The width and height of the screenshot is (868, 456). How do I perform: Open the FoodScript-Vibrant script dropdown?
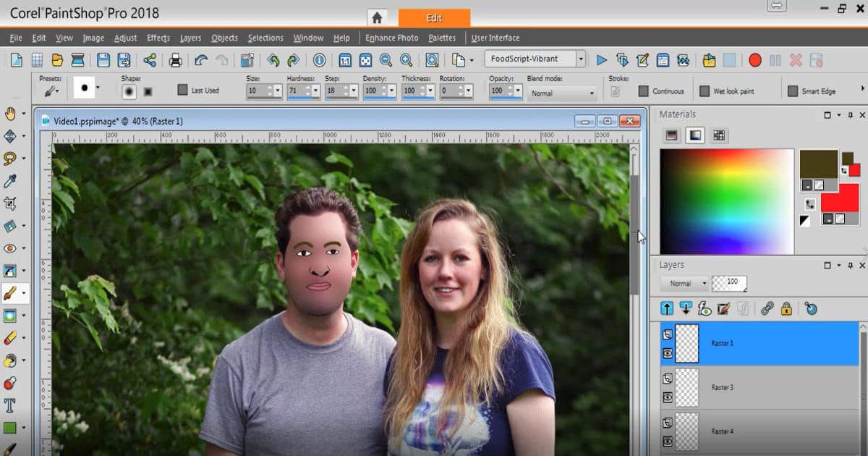point(580,59)
